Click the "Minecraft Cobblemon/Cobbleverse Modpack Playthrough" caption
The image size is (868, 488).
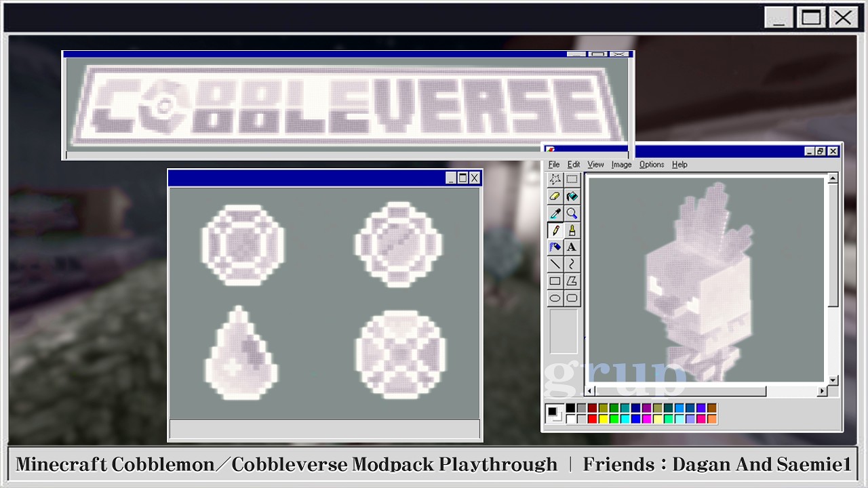pyautogui.click(x=286, y=465)
